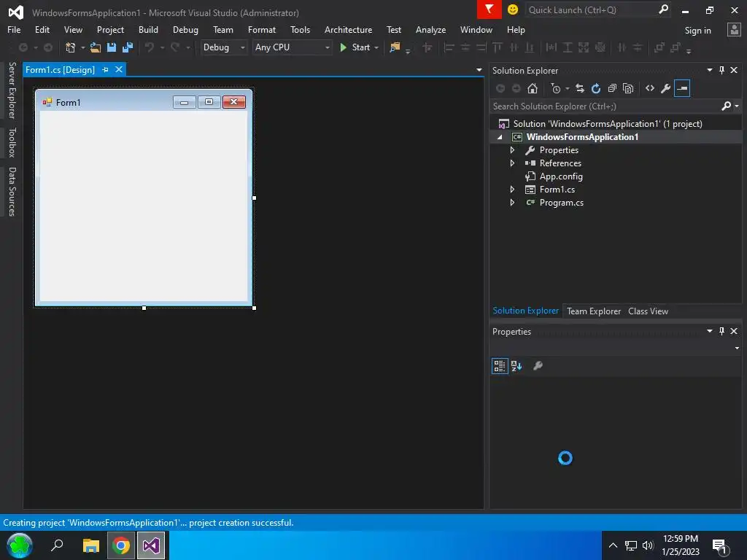Click the Pending Changes Filter clock icon

[555, 88]
